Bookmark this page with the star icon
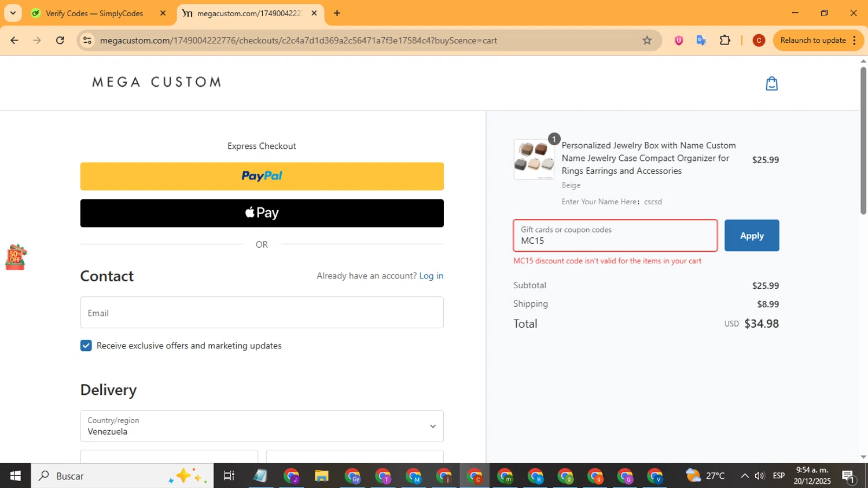This screenshot has width=868, height=488. (x=647, y=41)
